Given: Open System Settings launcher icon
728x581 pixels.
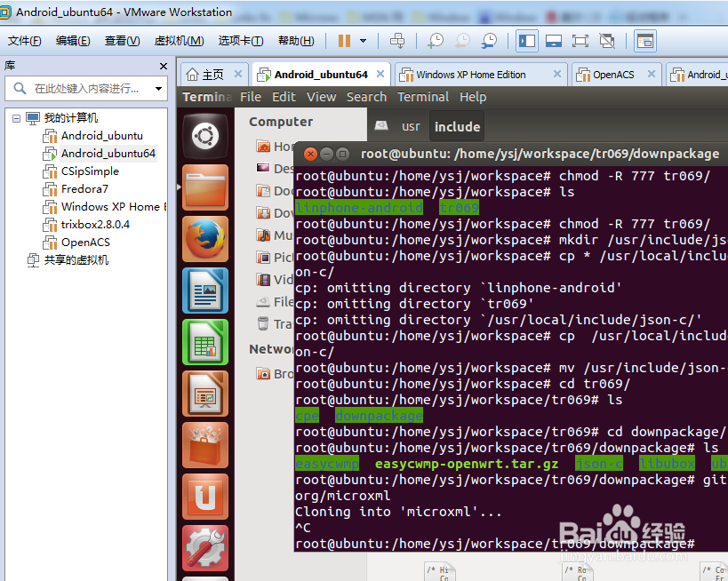Looking at the screenshot, I should pos(205,548).
